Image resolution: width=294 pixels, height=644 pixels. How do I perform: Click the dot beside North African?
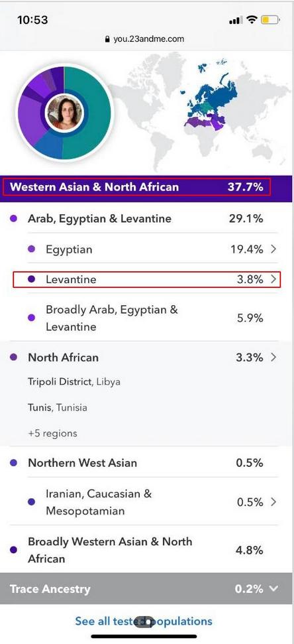pos(13,357)
